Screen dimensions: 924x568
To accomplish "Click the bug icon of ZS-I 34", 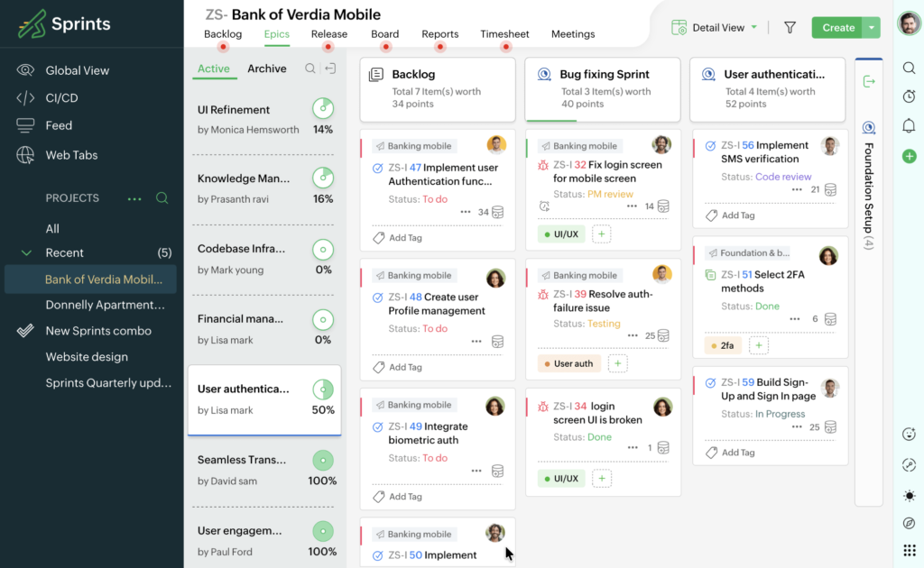I will tap(543, 407).
